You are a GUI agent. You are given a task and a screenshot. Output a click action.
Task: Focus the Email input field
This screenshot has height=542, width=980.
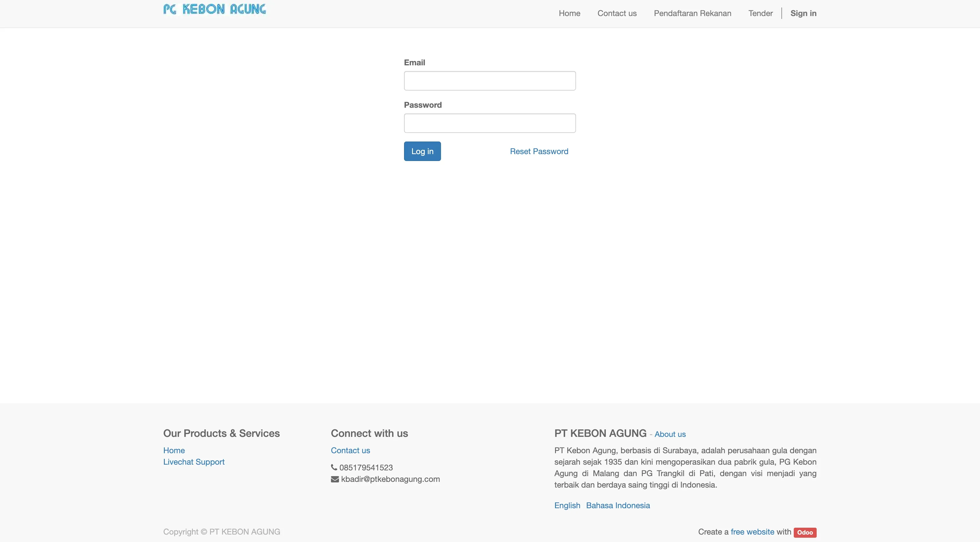point(490,80)
